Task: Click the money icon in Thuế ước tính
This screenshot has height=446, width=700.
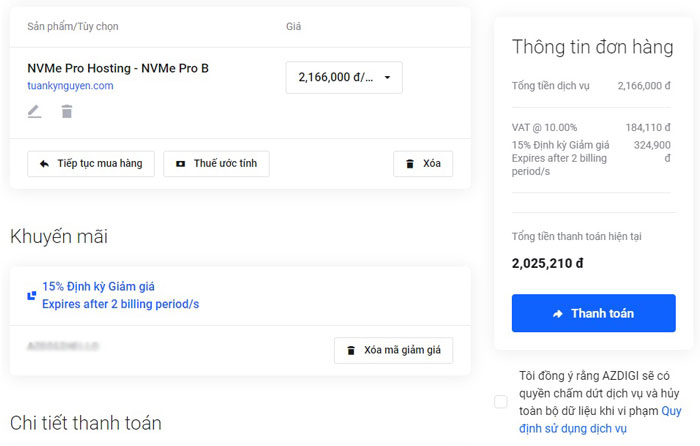Action: pyautogui.click(x=180, y=163)
